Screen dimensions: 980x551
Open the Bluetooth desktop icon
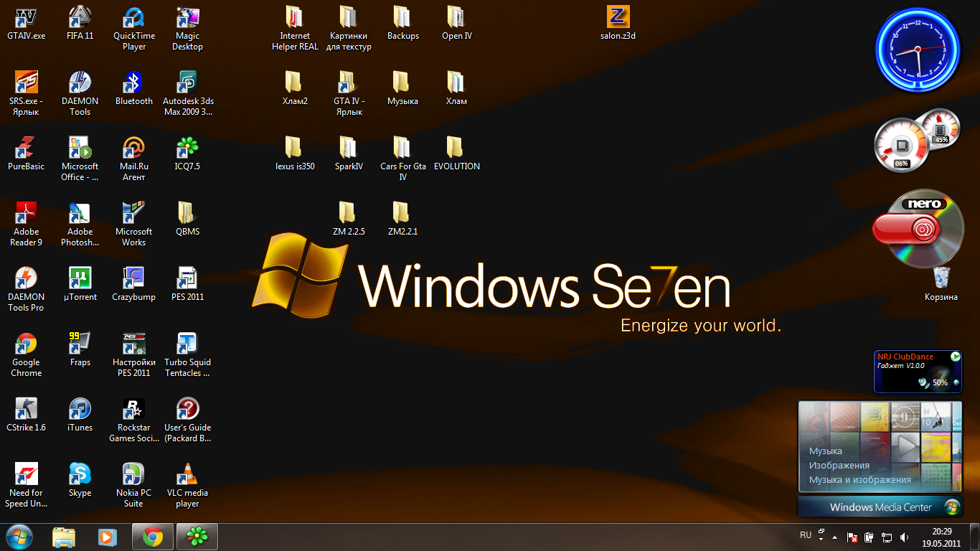[x=134, y=88]
